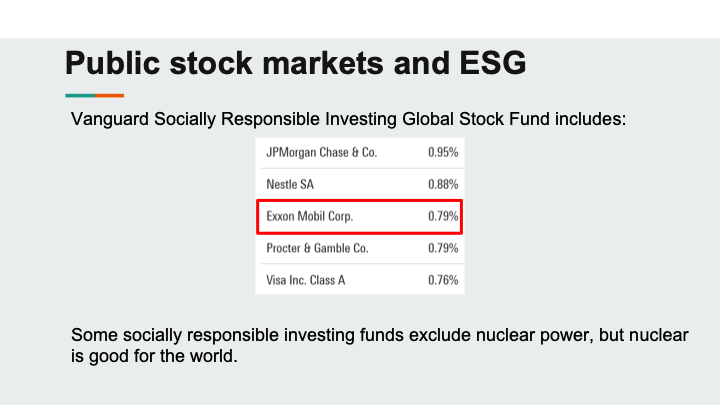Click the words "Global Stock Fund" in the subtitle
720x405 pixels.
[x=476, y=119]
